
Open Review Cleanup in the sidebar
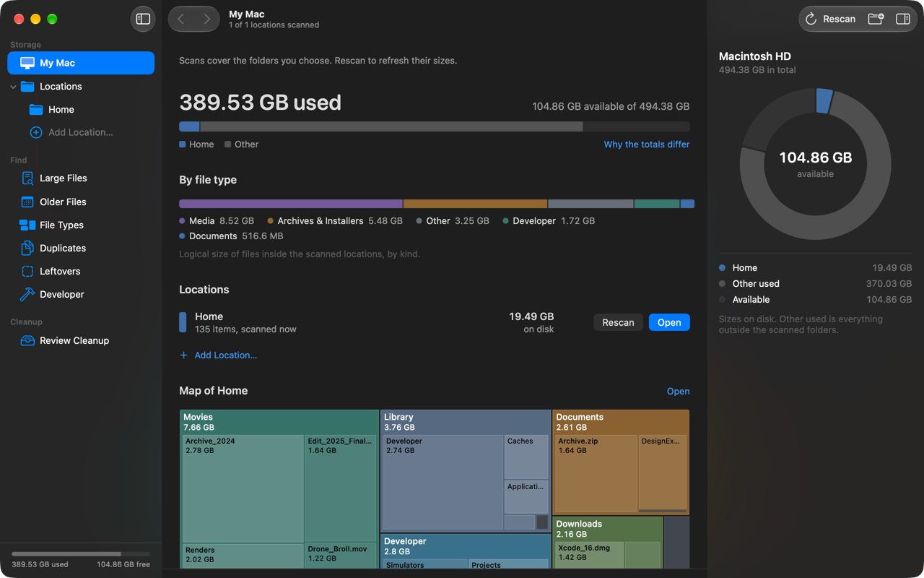[81, 340]
